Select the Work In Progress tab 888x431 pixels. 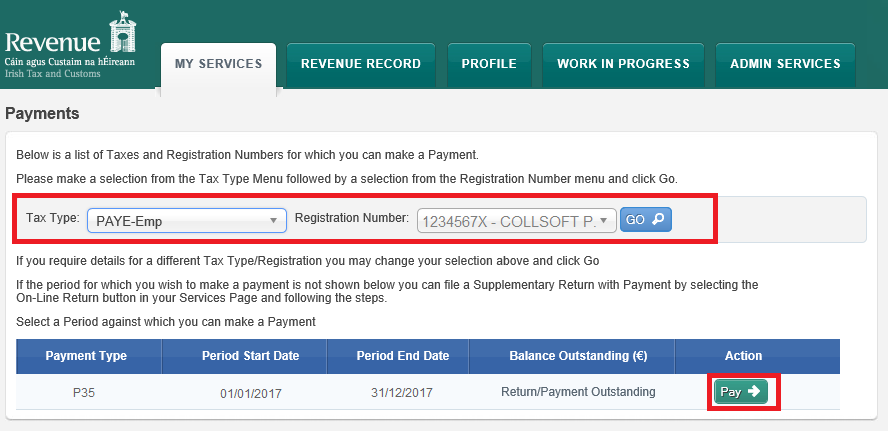click(x=623, y=64)
